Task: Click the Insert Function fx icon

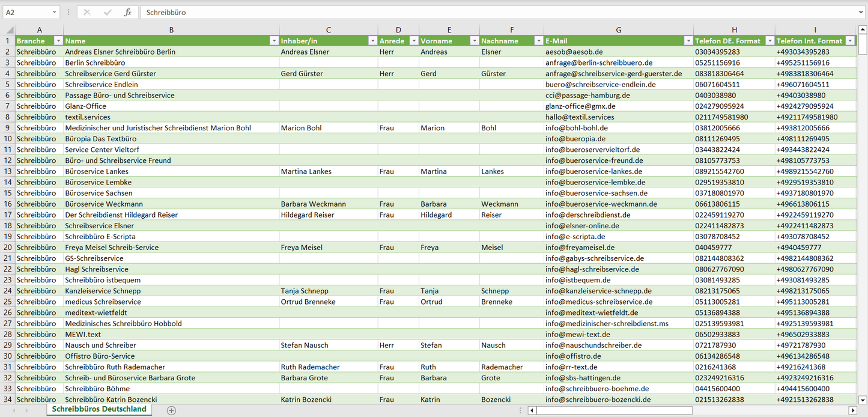Action: [x=127, y=12]
